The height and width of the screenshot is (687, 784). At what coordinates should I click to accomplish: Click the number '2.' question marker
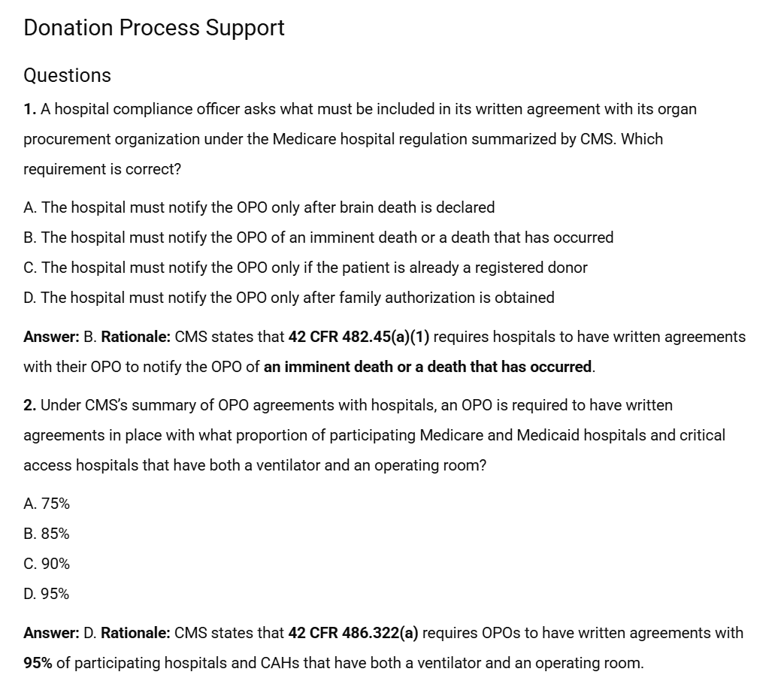point(30,405)
